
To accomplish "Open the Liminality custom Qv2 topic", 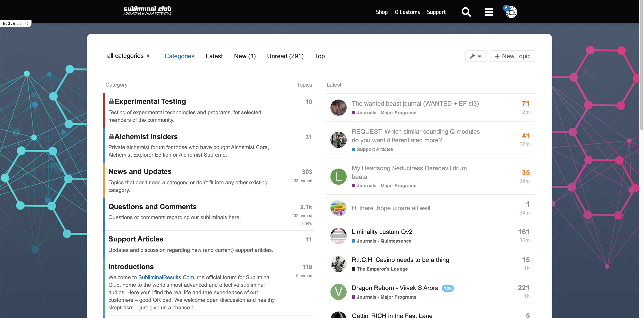I will pyautogui.click(x=382, y=232).
